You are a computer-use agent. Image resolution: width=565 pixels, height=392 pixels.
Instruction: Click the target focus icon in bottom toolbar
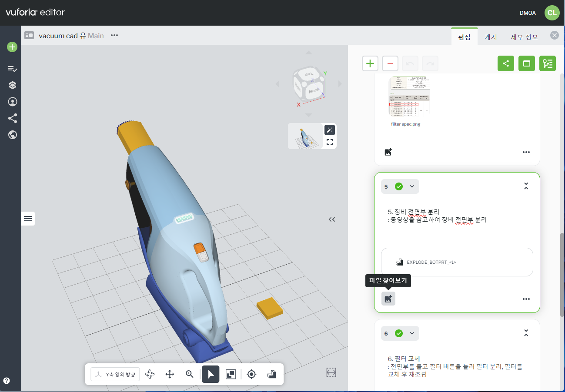tap(251, 374)
